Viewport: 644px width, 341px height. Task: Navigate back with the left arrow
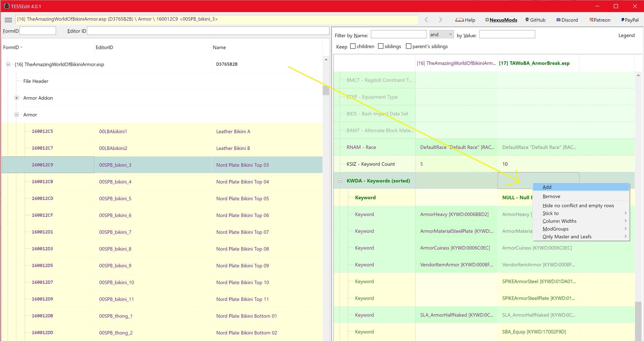pos(426,20)
